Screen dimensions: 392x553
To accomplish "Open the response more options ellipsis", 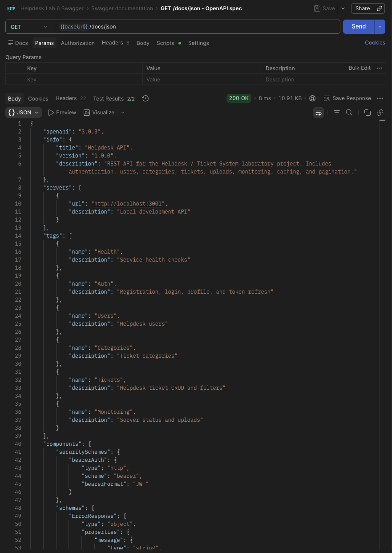I will tap(380, 98).
